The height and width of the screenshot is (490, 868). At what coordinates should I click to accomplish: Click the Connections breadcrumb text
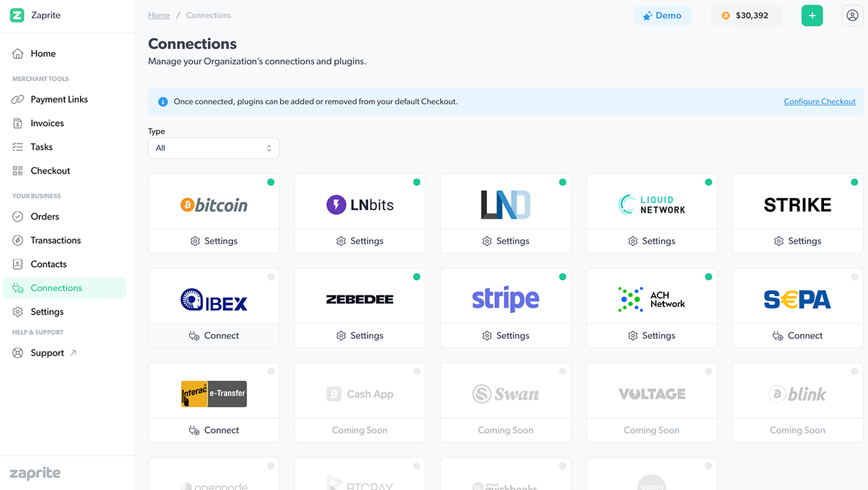point(209,15)
